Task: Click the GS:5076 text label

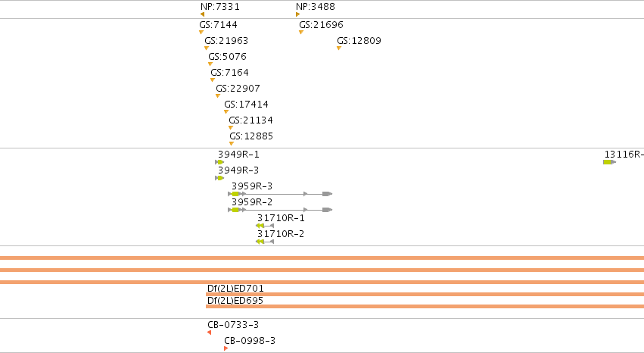Action: [x=228, y=57]
